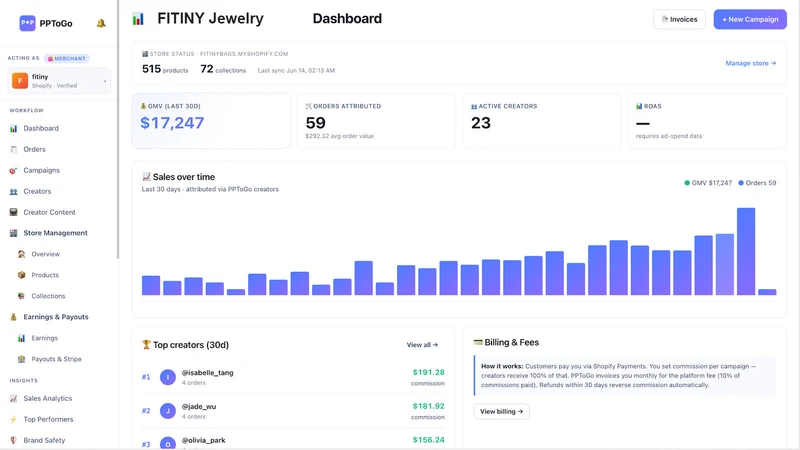Click the MERCHANT role badge
800x450 pixels.
coord(67,58)
